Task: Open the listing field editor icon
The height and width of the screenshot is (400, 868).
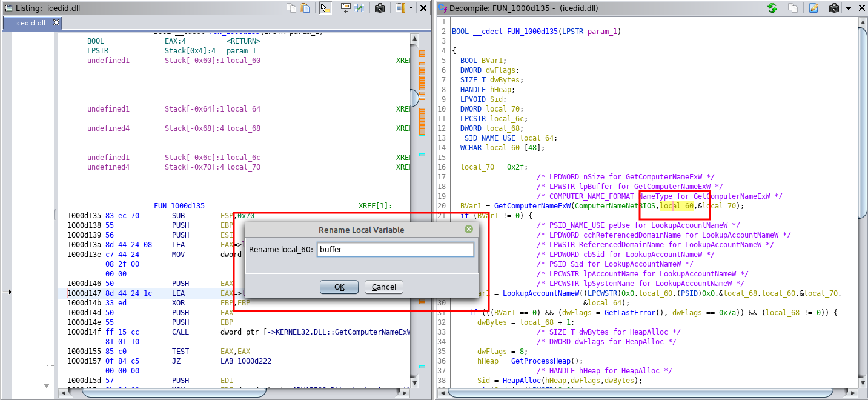Action: (x=345, y=8)
